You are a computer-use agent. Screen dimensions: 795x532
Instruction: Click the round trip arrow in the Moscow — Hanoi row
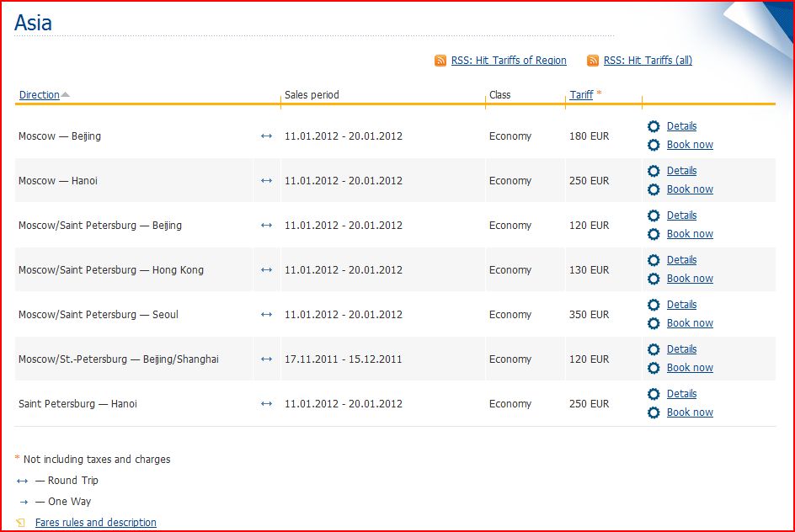click(x=267, y=181)
